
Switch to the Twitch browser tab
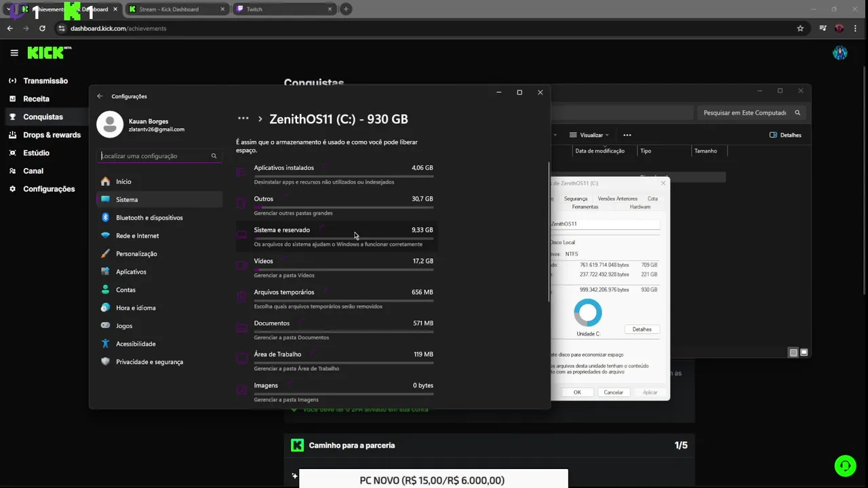coord(285,9)
